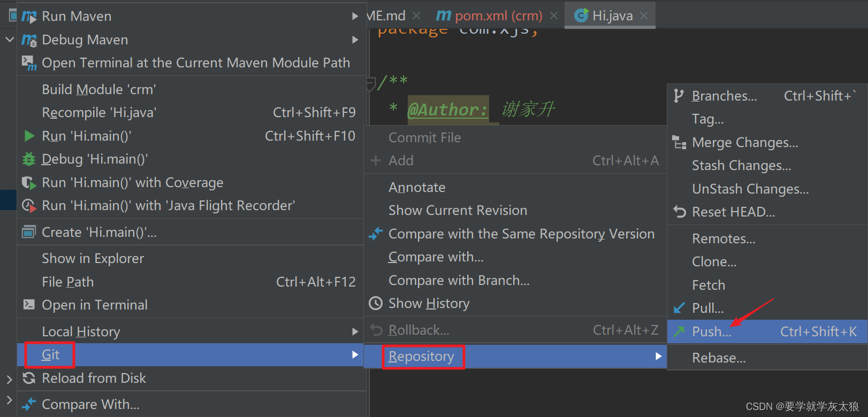Image resolution: width=868 pixels, height=417 pixels.
Task: Choose Repository in the Git submenu
Action: pos(515,356)
